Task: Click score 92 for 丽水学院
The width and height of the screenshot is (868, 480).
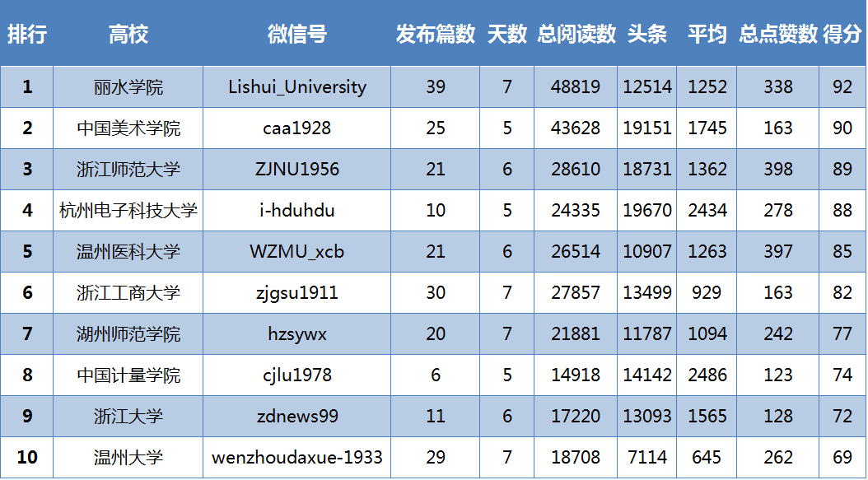Action: [842, 87]
